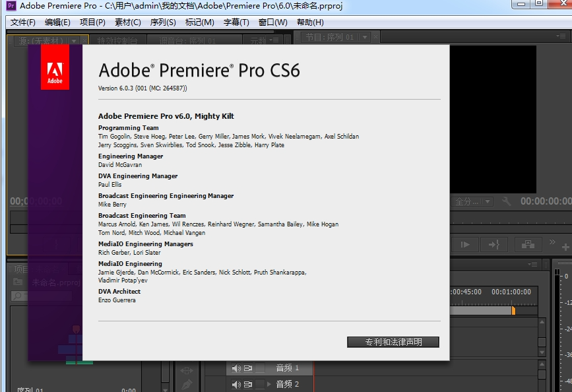Open the program monitor panel flyout menu
This screenshot has width=572, height=392.
[x=561, y=36]
